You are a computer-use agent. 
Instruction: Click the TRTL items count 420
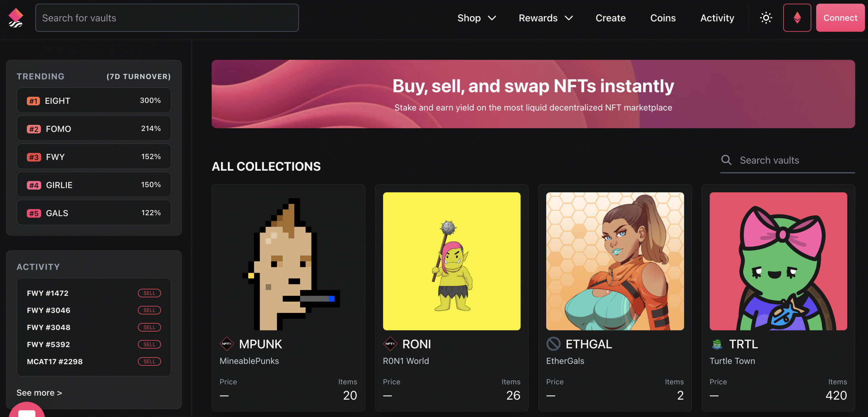click(x=836, y=395)
